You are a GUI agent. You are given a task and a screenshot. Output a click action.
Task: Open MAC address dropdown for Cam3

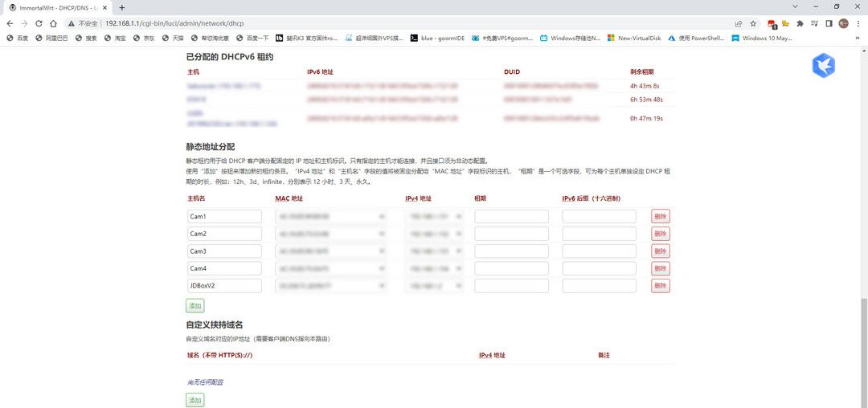tap(331, 251)
